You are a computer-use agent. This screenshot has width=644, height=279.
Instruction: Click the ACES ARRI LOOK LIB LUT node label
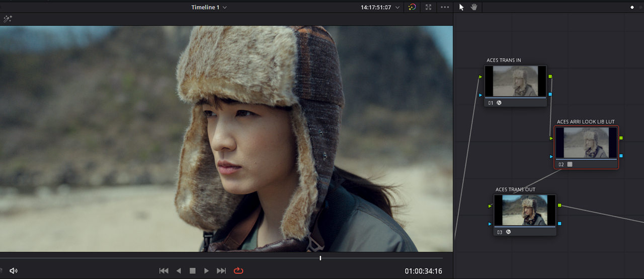click(586, 122)
